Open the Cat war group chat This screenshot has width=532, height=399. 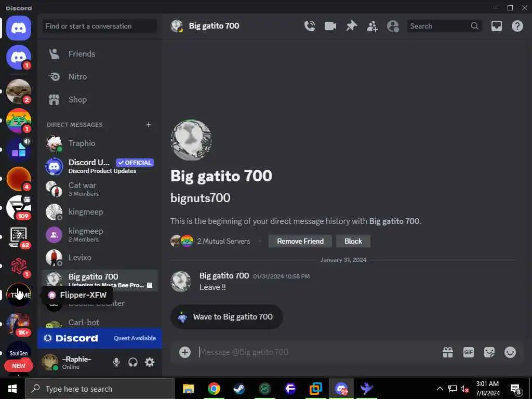(99, 189)
